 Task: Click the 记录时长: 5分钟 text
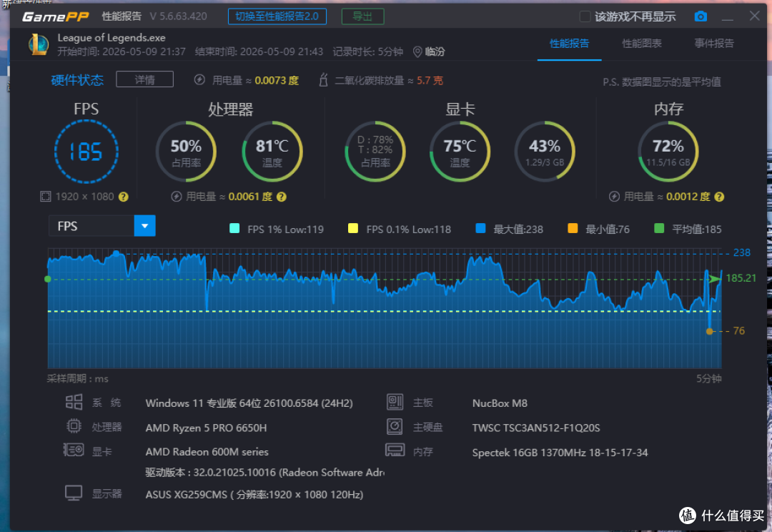coord(368,51)
